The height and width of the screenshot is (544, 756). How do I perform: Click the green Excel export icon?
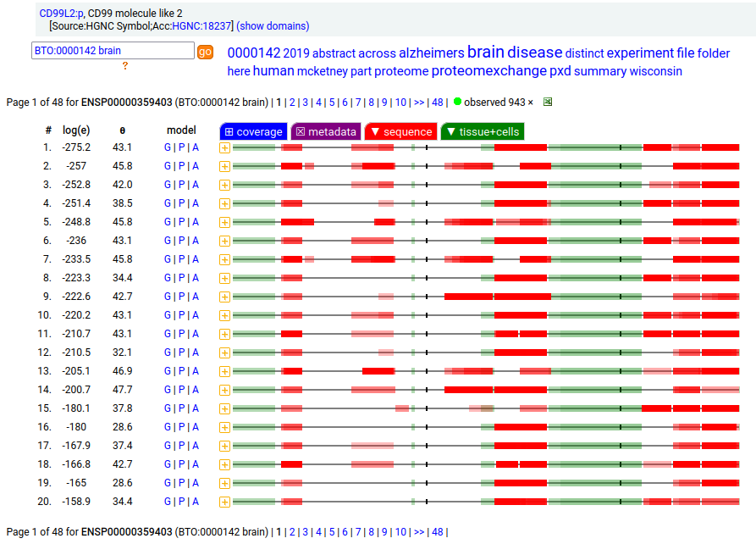547,102
